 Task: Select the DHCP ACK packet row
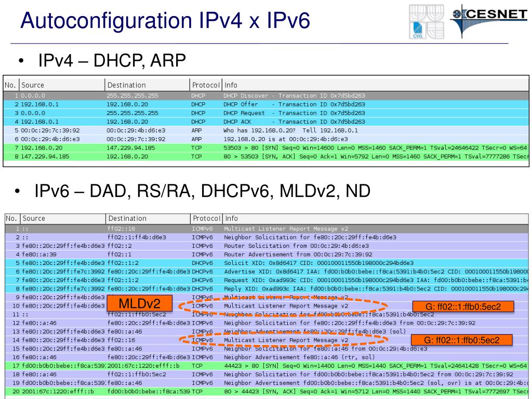click(x=266, y=122)
